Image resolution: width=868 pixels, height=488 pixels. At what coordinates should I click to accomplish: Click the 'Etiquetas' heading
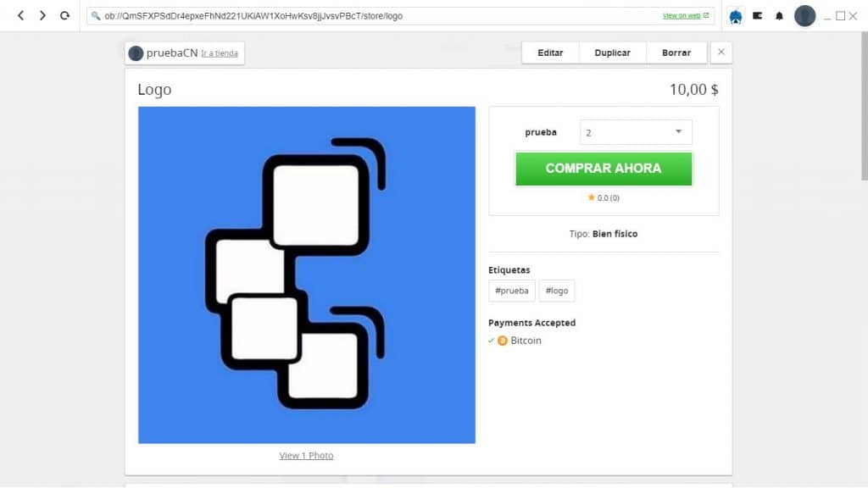[509, 270]
